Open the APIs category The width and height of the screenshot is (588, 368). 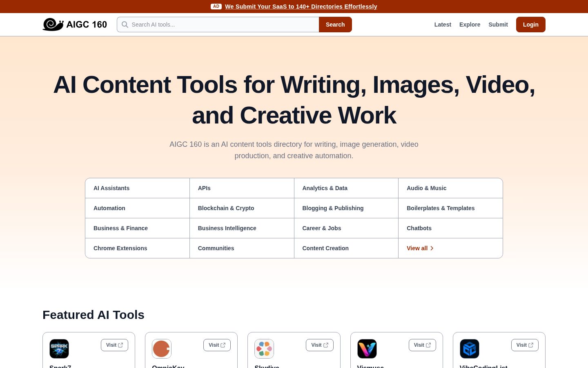tap(242, 188)
